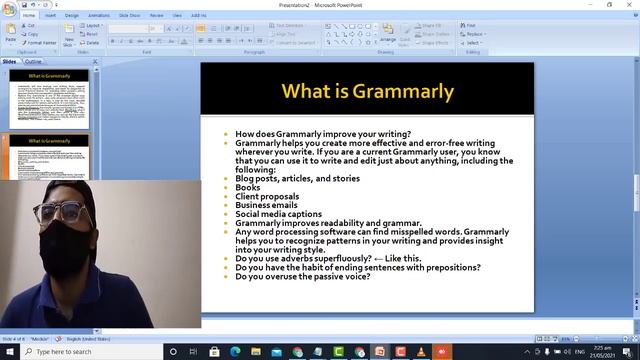Copy the selection
This screenshot has width=640, height=360.
tap(30, 34)
